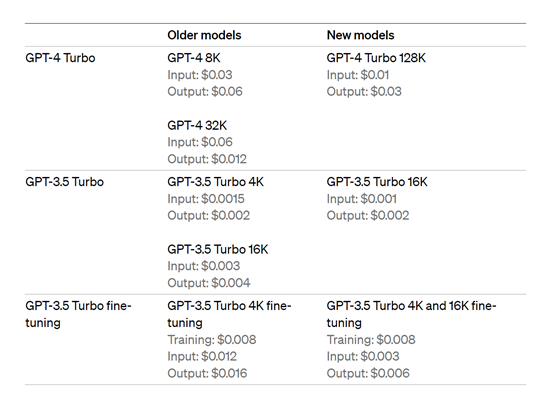Click Input: $0.001 under new GPT-3.5 Turbo 16K
Image resolution: width=554 pixels, height=407 pixels.
tap(361, 199)
